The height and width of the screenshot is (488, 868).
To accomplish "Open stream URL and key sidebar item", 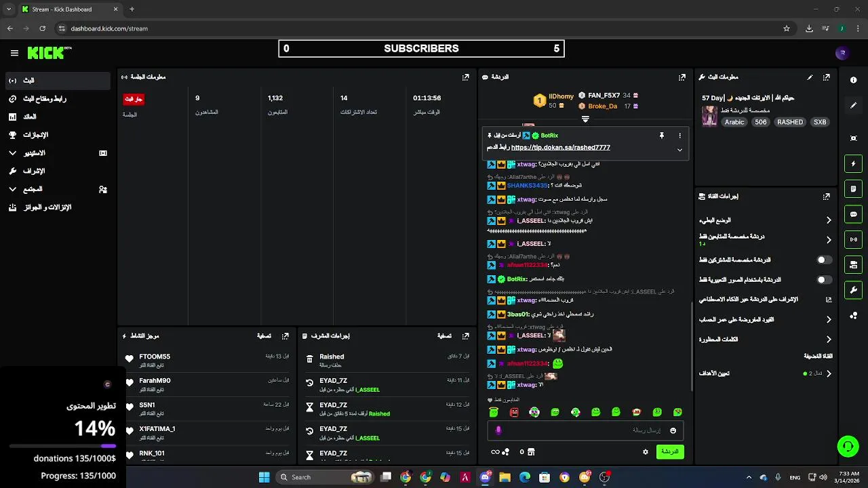I will [57, 99].
